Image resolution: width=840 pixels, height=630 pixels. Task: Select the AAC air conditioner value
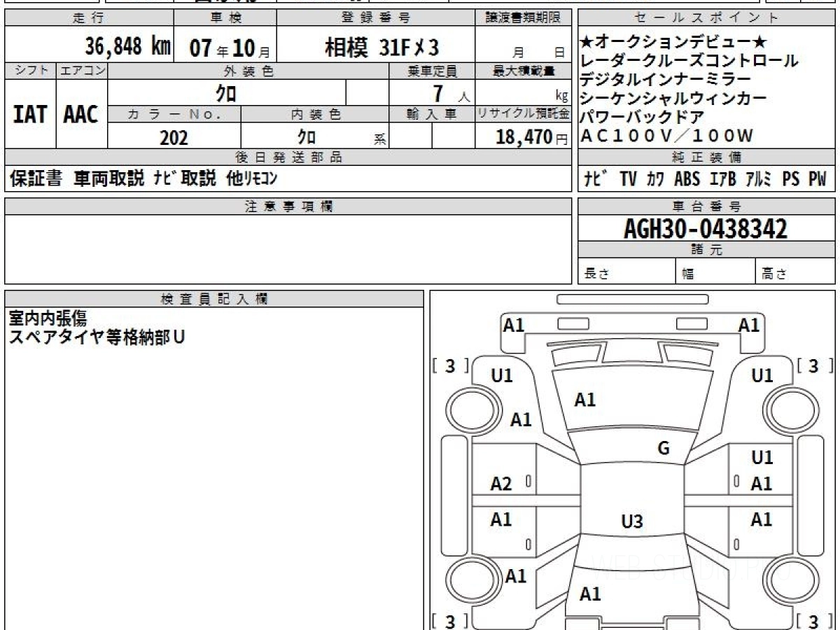(81, 114)
